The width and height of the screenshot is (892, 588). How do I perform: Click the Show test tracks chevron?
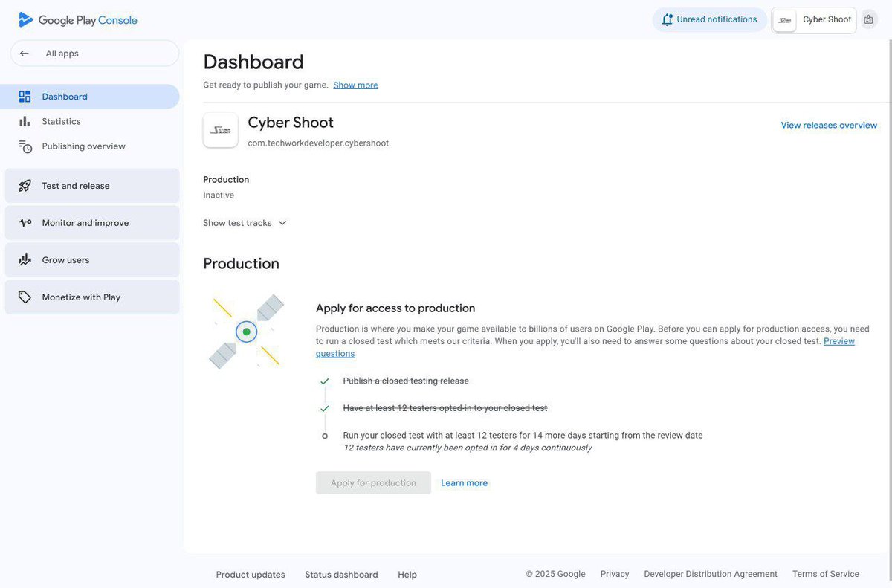point(282,222)
